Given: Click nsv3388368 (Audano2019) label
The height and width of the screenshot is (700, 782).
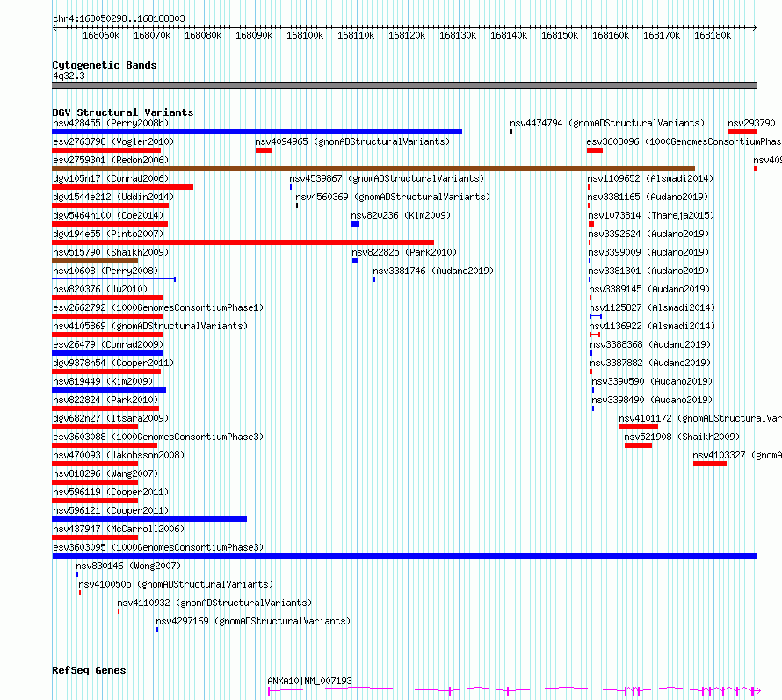Looking at the screenshot, I should point(651,344).
